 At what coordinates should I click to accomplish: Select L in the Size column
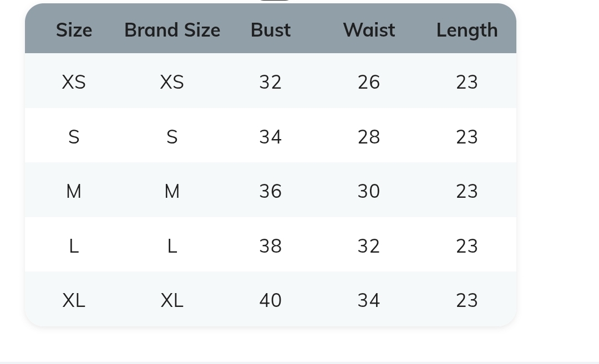74,246
